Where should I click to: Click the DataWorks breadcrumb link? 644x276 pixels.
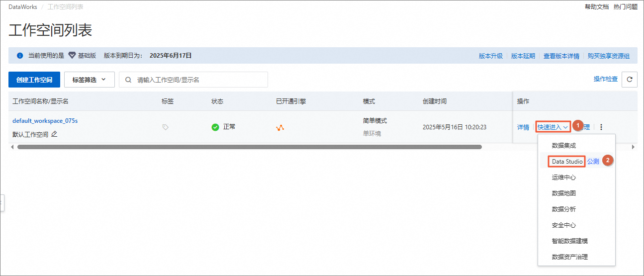pos(23,7)
